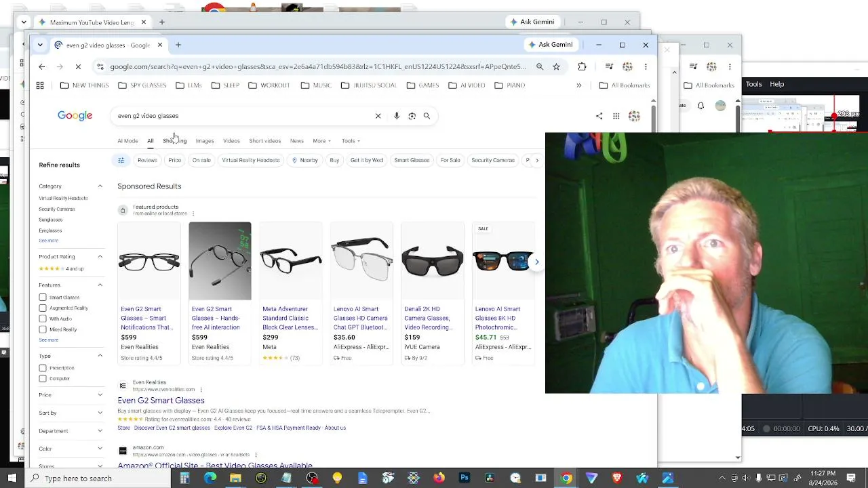Open the Chrome Extensions puzzle icon
Screen dimensions: 868x488
582,66
